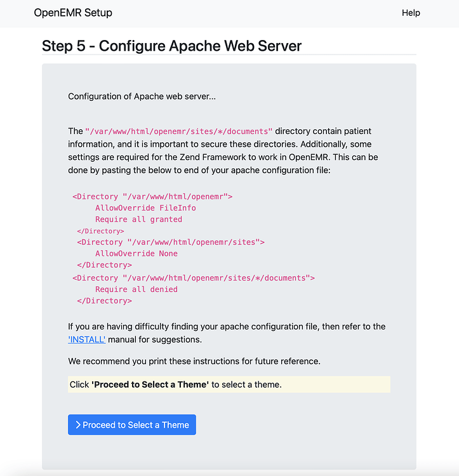Click the Step 5 Configure Apache heading
459x476 pixels.
pos(171,46)
